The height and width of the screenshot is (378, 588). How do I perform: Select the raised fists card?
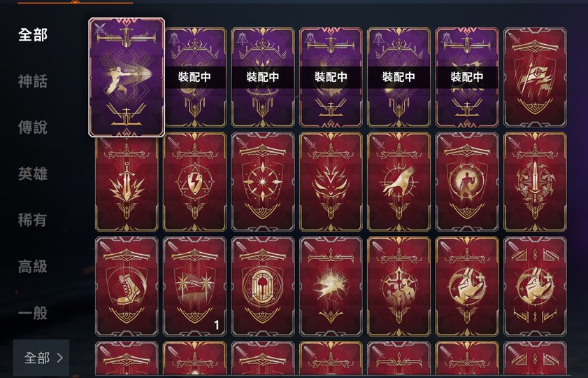[399, 286]
